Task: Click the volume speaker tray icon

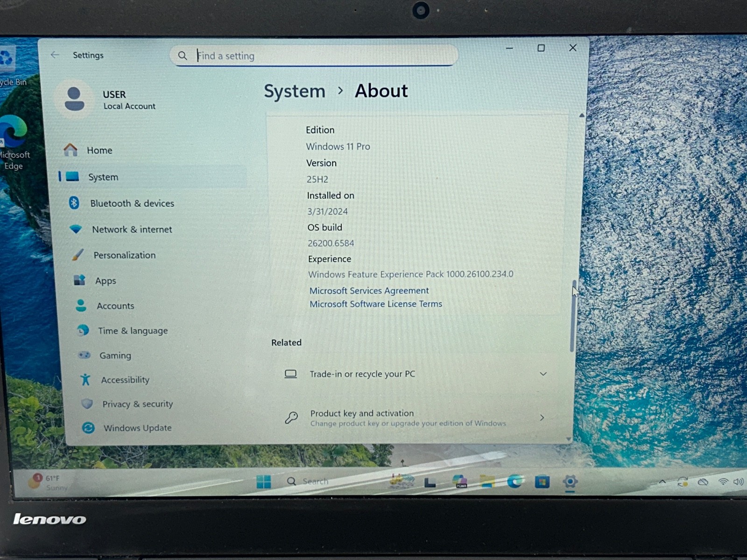Action: [x=738, y=482]
